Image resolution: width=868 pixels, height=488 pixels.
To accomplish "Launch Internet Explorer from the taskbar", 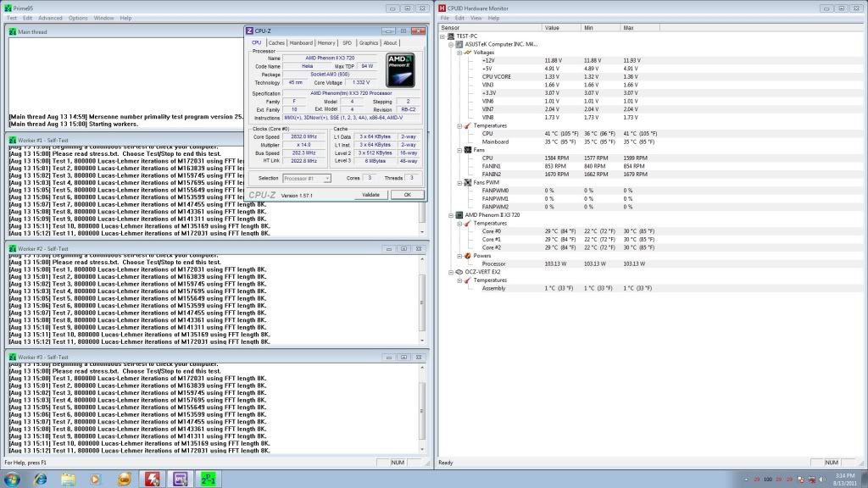I will (x=41, y=480).
